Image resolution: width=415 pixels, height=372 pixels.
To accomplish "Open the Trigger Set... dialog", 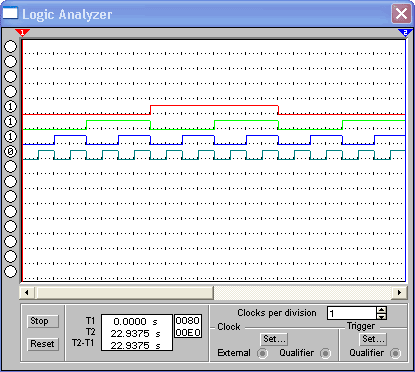I will point(373,339).
